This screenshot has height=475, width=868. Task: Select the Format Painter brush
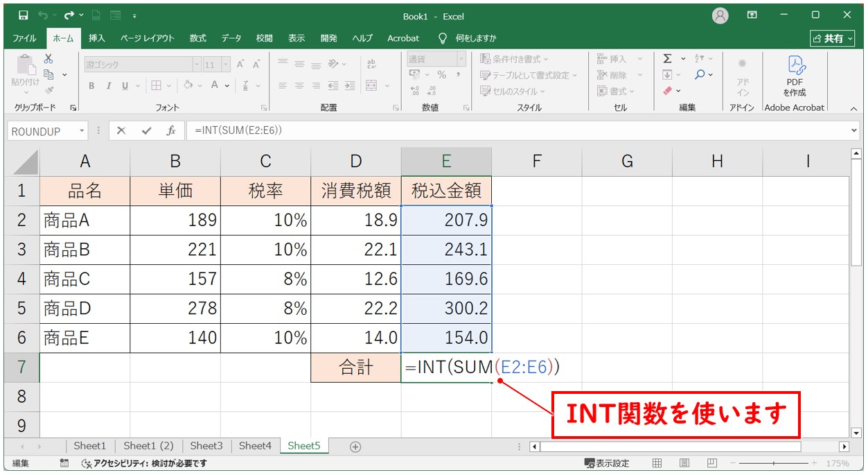click(48, 90)
